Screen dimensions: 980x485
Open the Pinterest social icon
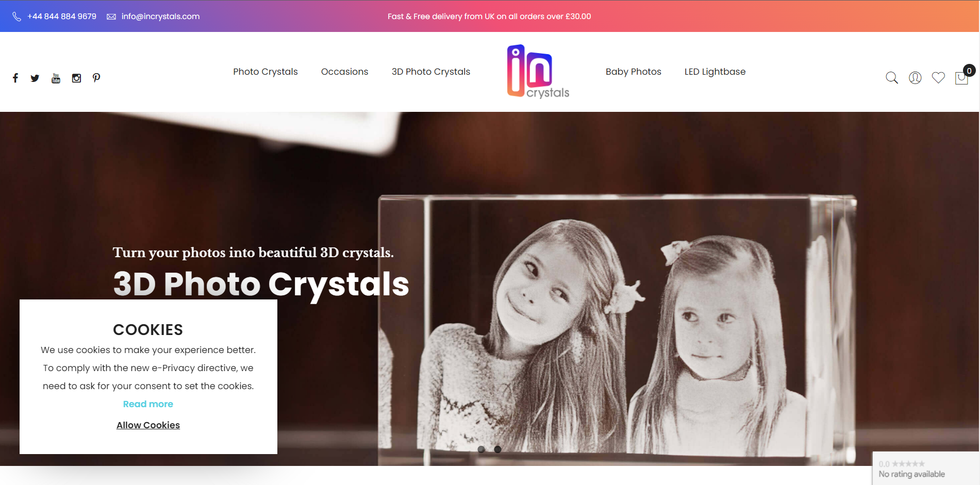tap(96, 78)
